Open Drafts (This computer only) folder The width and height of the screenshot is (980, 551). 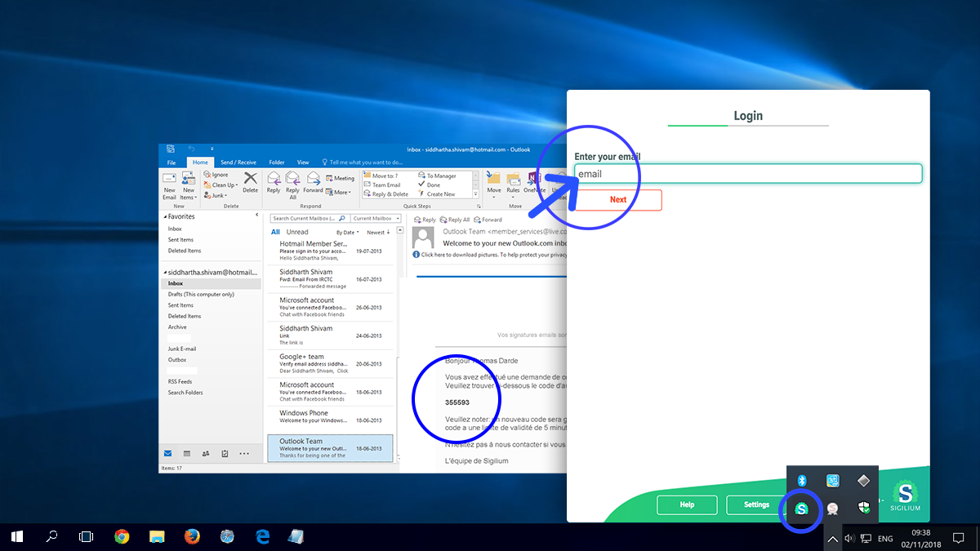pyautogui.click(x=201, y=294)
